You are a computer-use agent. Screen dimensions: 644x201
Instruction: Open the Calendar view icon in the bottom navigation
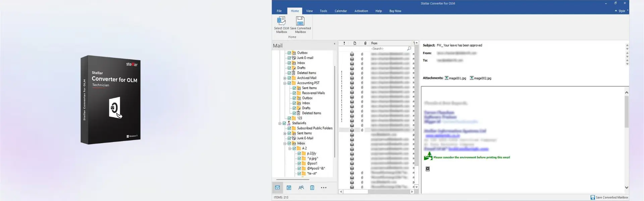click(289, 188)
